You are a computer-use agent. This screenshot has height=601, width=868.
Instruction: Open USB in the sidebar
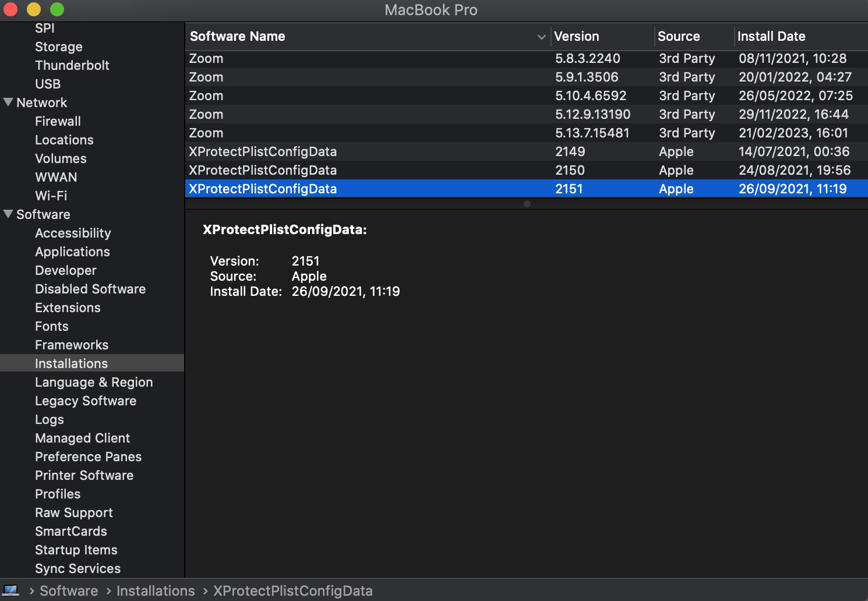point(48,84)
